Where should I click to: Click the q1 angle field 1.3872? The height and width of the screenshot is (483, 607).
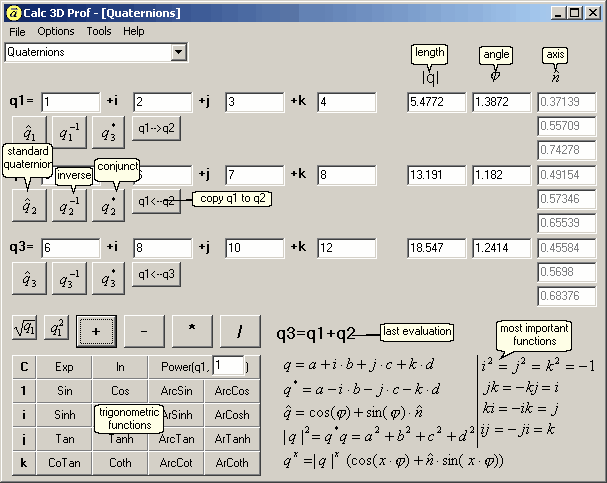pos(501,102)
